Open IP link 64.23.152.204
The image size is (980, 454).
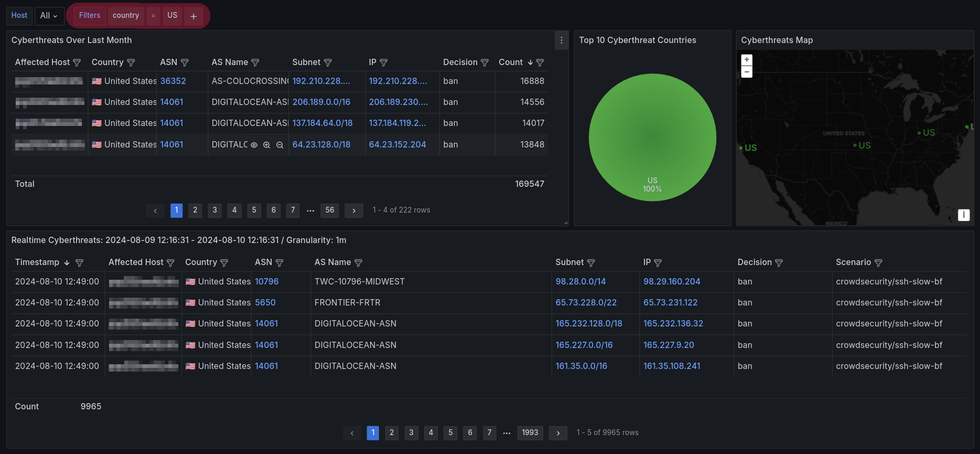pyautogui.click(x=397, y=145)
